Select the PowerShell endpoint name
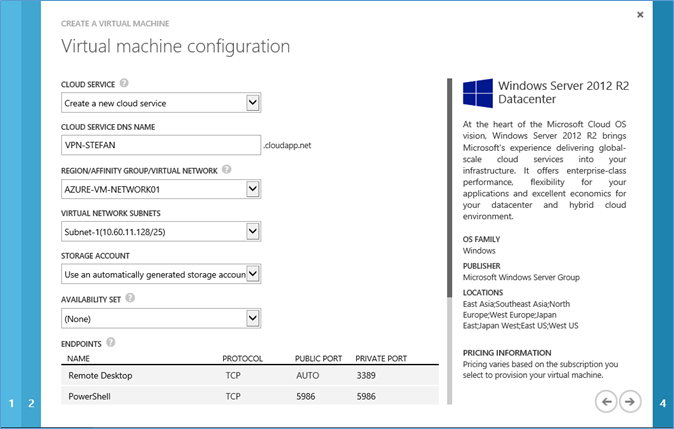The width and height of the screenshot is (674, 429). (x=89, y=396)
